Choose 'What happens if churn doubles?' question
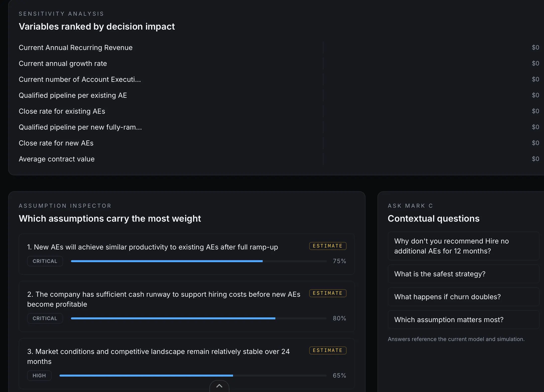The image size is (544, 392). tap(463, 297)
